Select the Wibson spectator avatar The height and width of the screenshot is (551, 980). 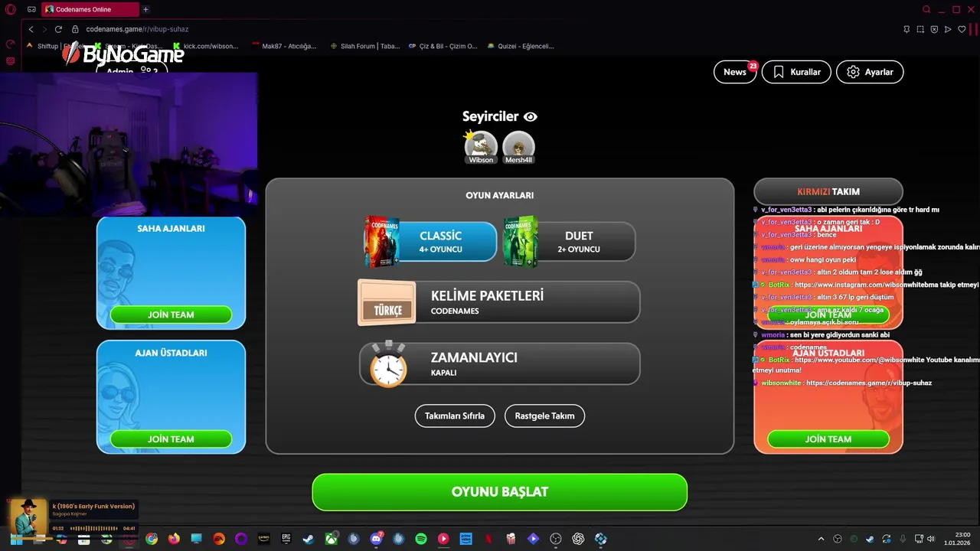(481, 147)
